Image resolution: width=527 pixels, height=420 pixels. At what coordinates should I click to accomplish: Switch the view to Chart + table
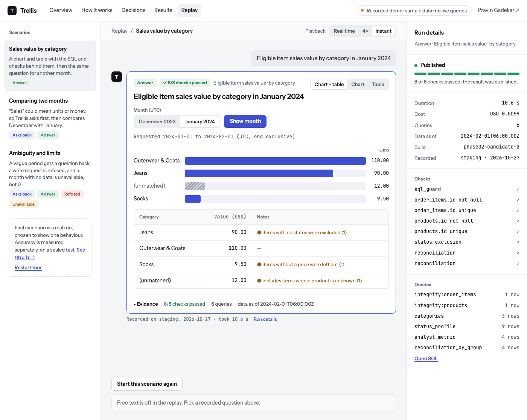329,85
